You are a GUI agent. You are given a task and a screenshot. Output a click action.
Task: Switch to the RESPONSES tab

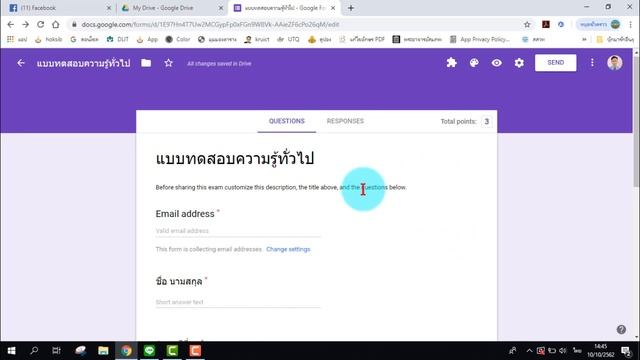coord(345,121)
